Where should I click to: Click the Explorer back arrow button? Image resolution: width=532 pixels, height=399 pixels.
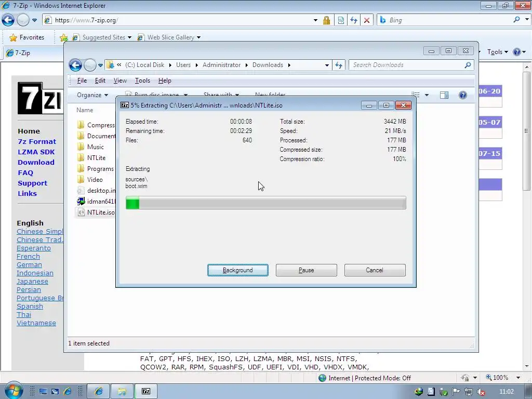coord(75,65)
